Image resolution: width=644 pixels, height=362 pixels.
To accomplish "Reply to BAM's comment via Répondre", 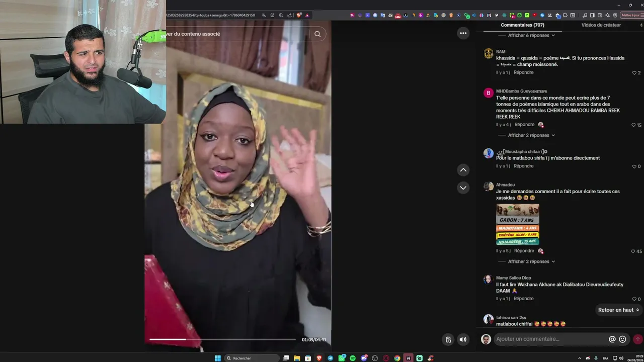I will tap(523, 72).
